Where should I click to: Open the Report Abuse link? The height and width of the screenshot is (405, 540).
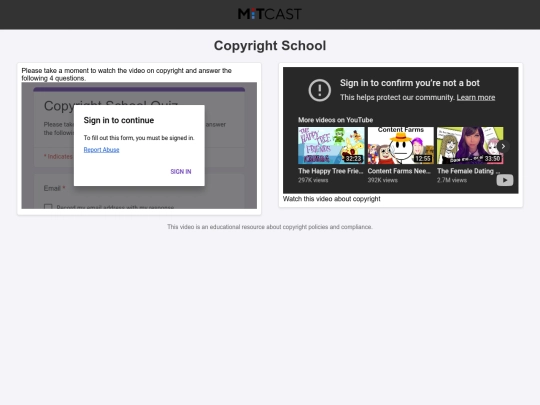pyautogui.click(x=101, y=150)
